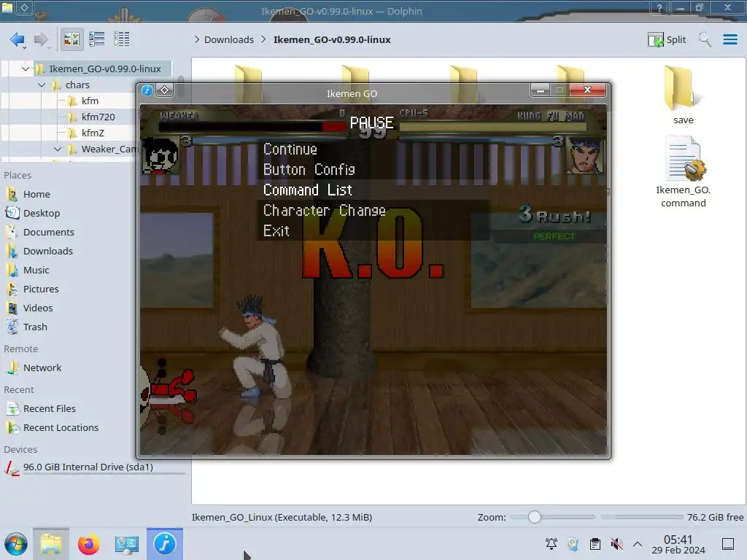747x560 pixels.
Task: Open Documents in Places panel
Action: coord(49,233)
